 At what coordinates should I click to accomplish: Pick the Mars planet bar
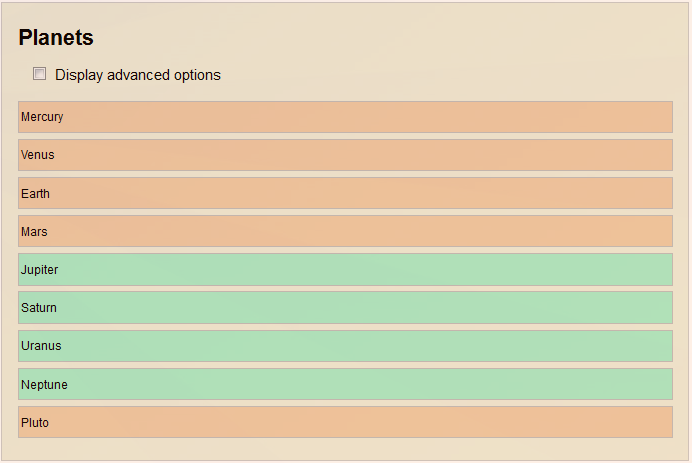[345, 231]
